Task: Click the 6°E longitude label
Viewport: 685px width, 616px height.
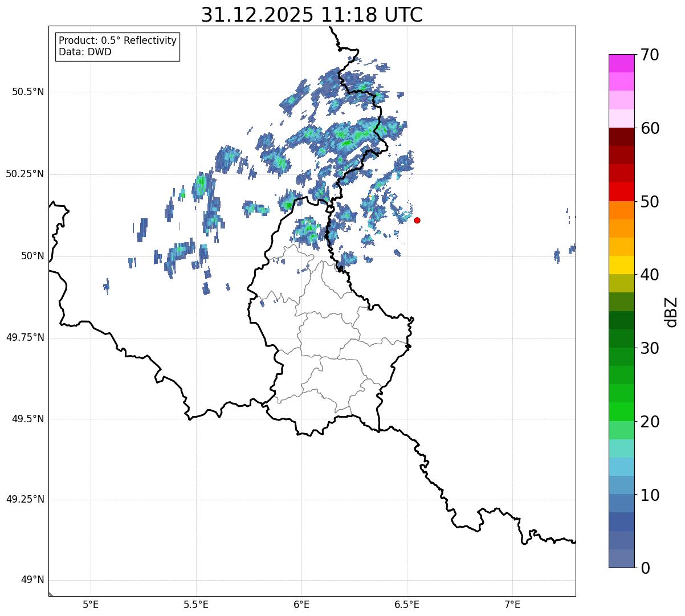Action: tap(301, 605)
